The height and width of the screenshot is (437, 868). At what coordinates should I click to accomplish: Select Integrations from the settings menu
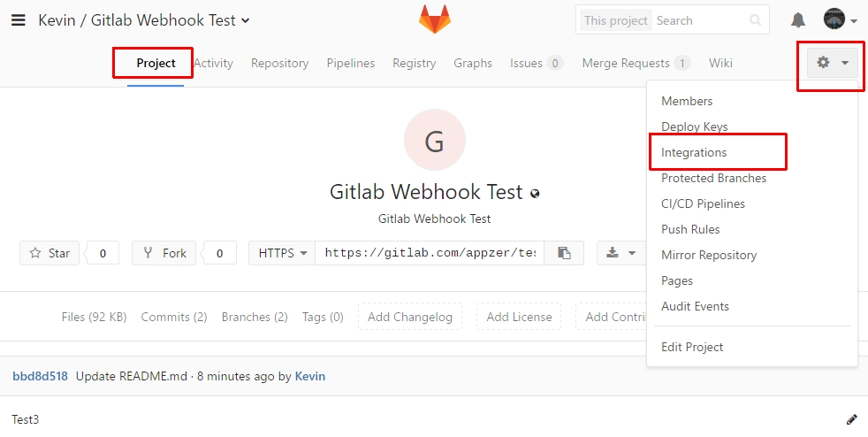point(694,152)
